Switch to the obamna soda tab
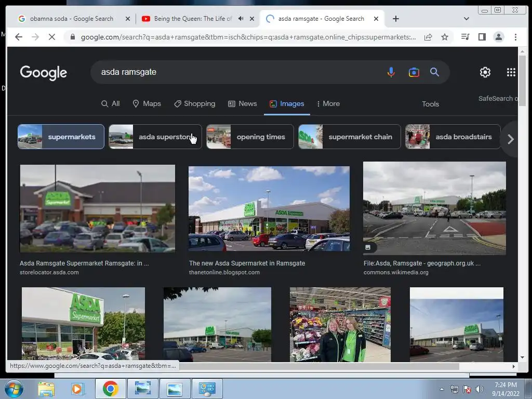The width and height of the screenshot is (532, 399). [72, 19]
